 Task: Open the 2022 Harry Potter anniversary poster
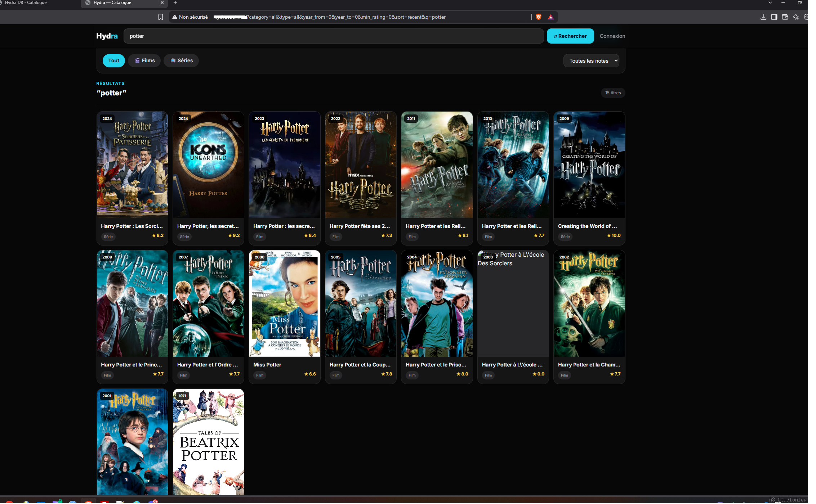(361, 165)
